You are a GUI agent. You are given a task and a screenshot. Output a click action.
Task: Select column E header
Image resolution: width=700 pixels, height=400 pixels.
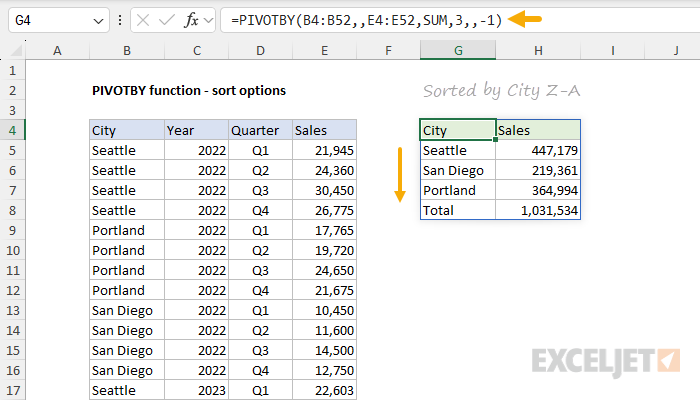[x=324, y=50]
